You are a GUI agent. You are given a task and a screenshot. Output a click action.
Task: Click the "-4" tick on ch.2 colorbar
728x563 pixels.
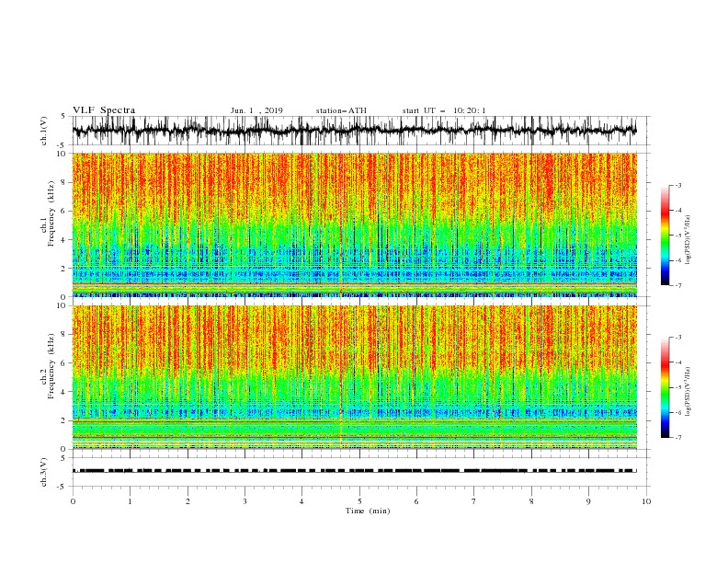677,362
